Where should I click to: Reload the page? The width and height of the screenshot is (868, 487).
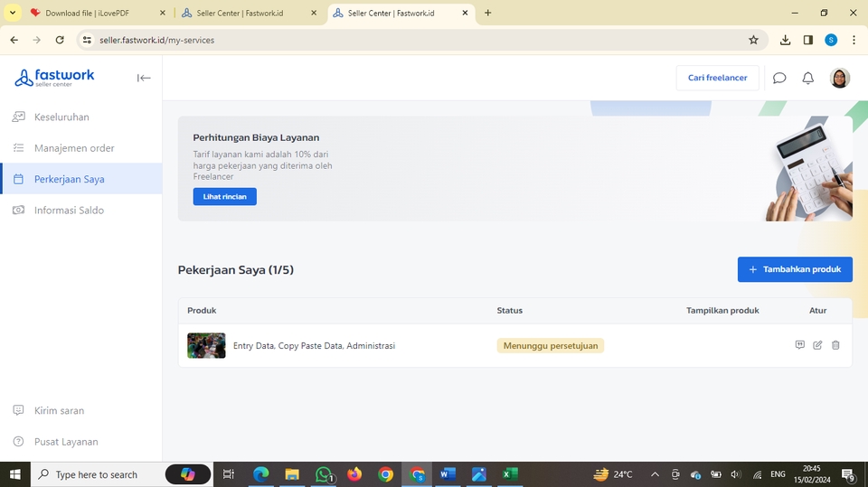60,40
